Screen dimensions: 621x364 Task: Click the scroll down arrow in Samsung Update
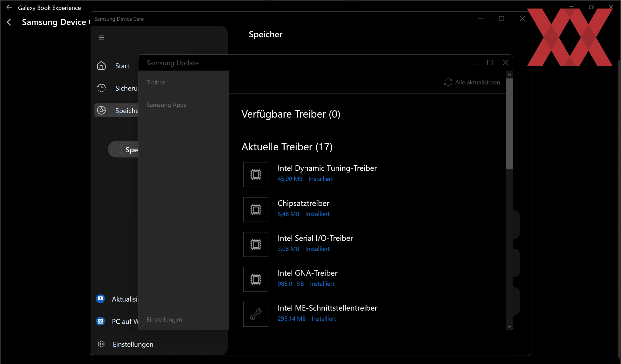point(509,327)
